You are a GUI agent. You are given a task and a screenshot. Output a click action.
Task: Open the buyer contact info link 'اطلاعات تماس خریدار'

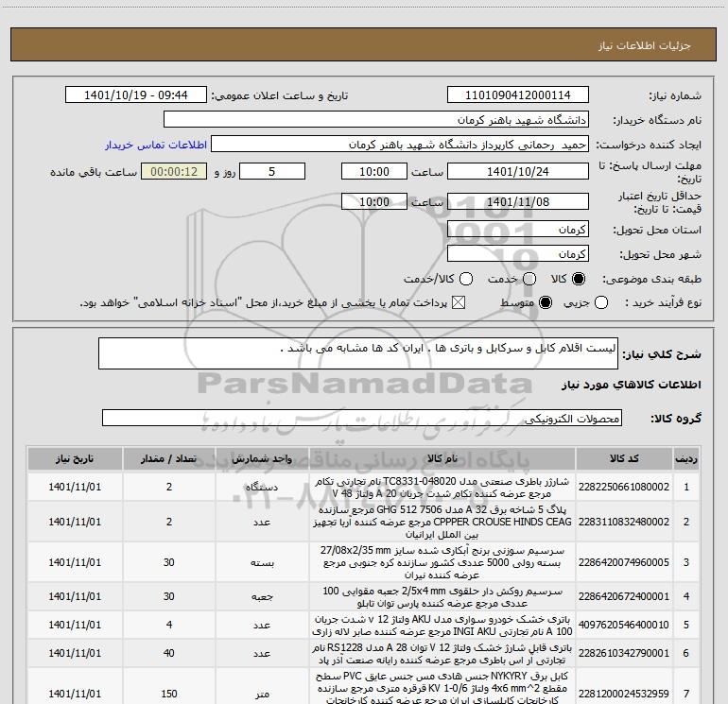click(x=156, y=145)
